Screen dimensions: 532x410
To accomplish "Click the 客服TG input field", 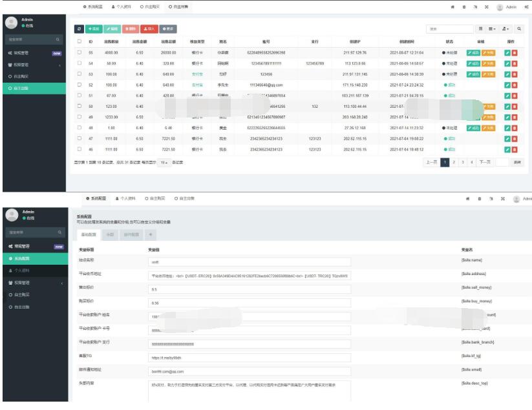I will click(x=249, y=357).
